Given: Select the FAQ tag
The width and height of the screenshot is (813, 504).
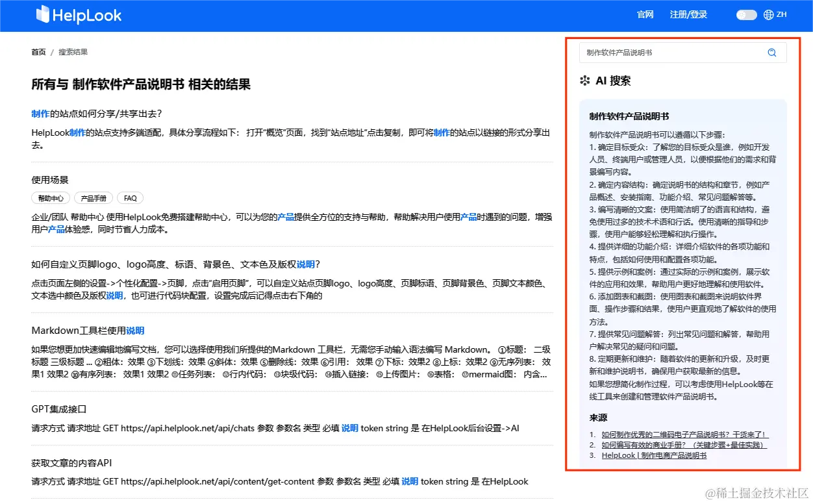Looking at the screenshot, I should [x=131, y=198].
